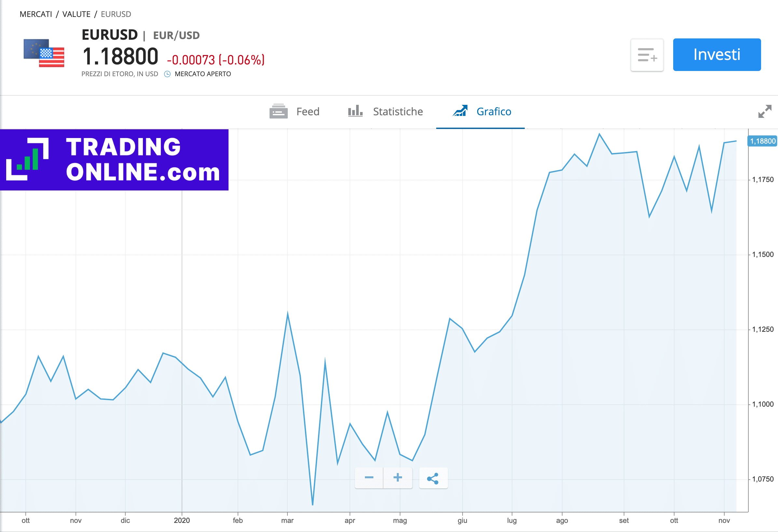Expand chart to fullscreen with arrows icon

click(765, 111)
